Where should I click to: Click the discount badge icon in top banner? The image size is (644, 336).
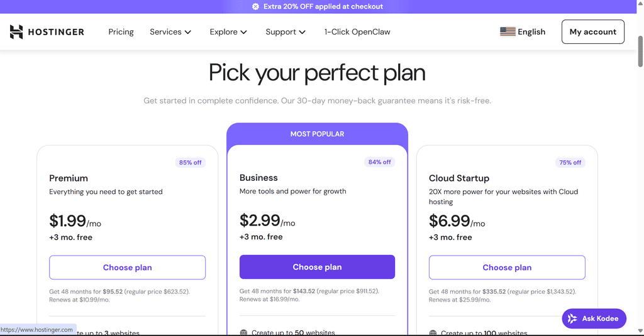(255, 6)
